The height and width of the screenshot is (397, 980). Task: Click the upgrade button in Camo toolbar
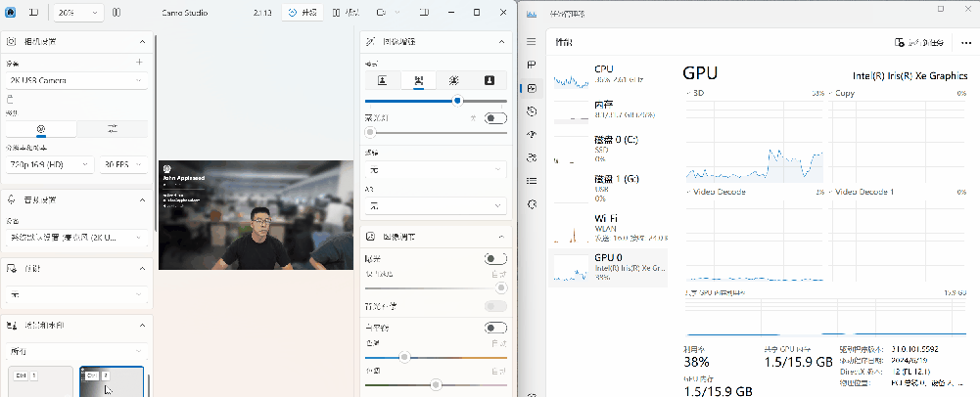click(302, 13)
